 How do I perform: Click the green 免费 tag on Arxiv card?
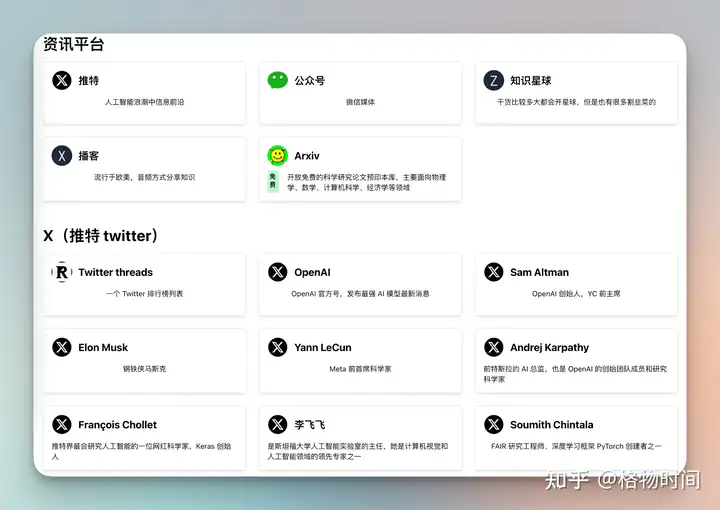(273, 181)
